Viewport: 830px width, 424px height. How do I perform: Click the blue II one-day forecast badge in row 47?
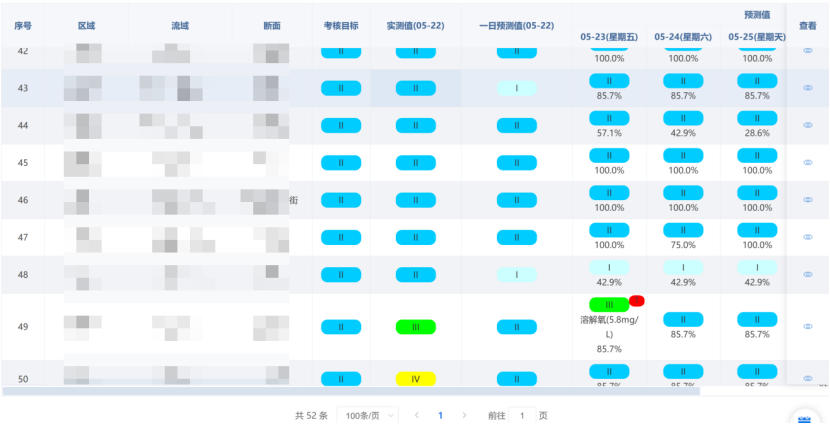click(517, 237)
